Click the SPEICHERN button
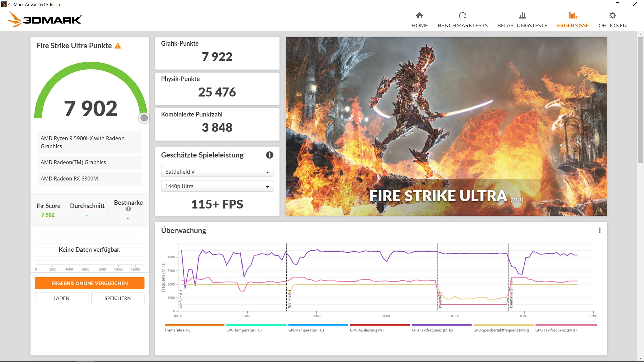644x362 pixels. coord(117,298)
